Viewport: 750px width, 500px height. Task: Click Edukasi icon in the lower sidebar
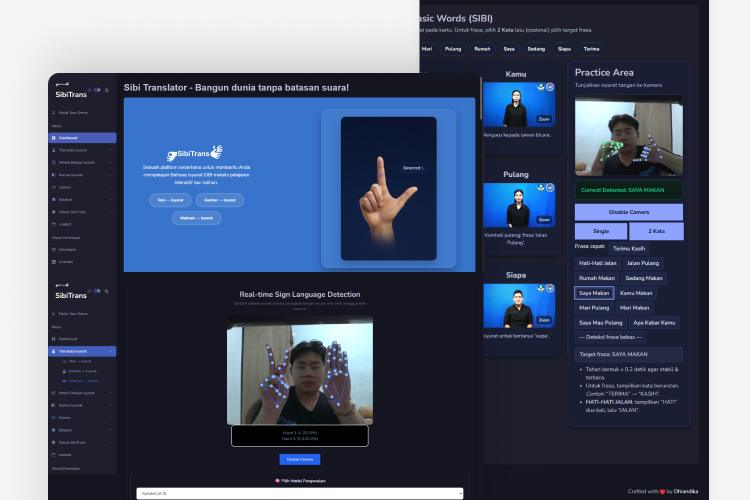pyautogui.click(x=54, y=430)
